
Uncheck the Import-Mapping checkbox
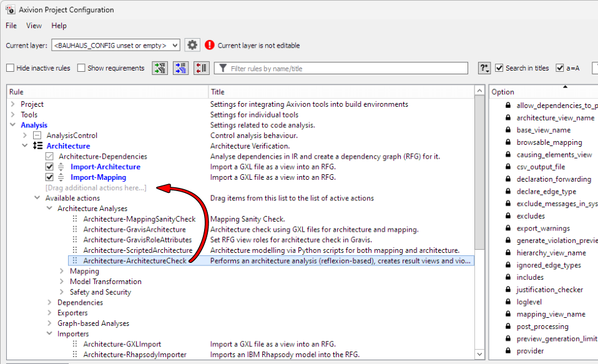click(49, 177)
